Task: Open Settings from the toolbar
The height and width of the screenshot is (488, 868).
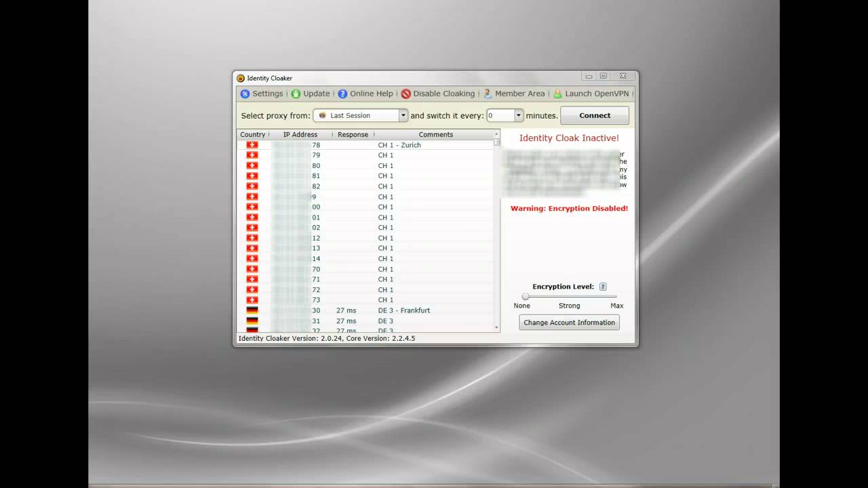Action: tap(262, 94)
